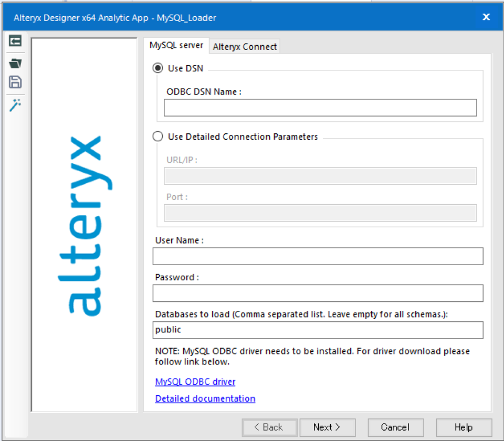This screenshot has width=504, height=441.
Task: Click the Databases to load field
Action: point(318,330)
